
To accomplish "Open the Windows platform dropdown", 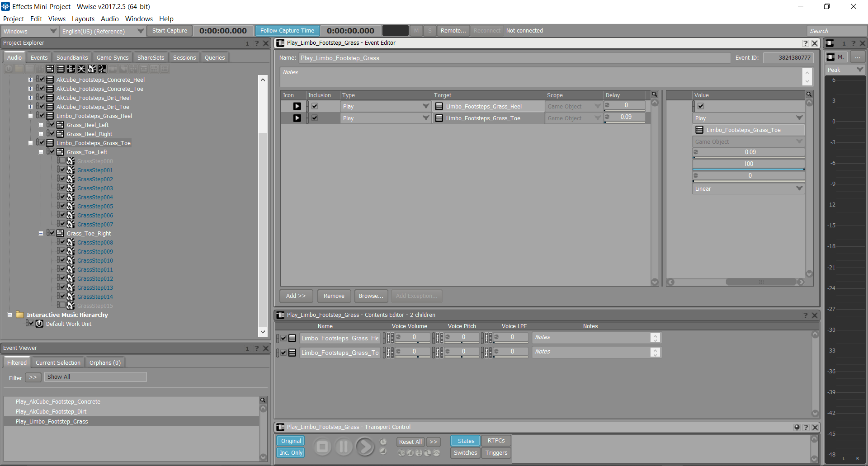I will (29, 31).
